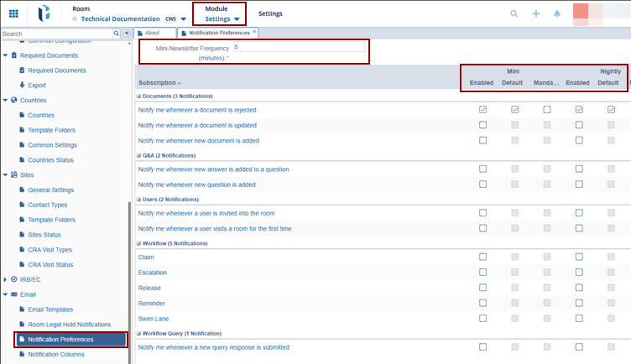
Task: Click the Mini-Newsletter Frequency input field
Action: point(299,48)
